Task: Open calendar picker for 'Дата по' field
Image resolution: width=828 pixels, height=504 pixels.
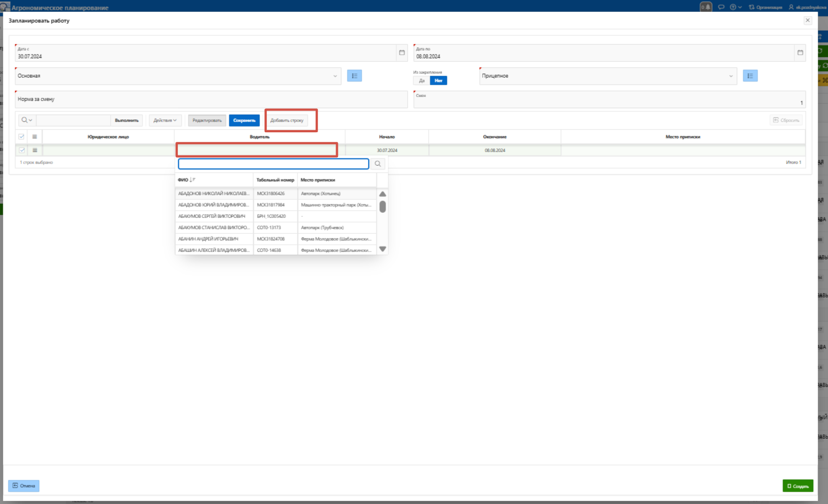Action: pyautogui.click(x=800, y=53)
